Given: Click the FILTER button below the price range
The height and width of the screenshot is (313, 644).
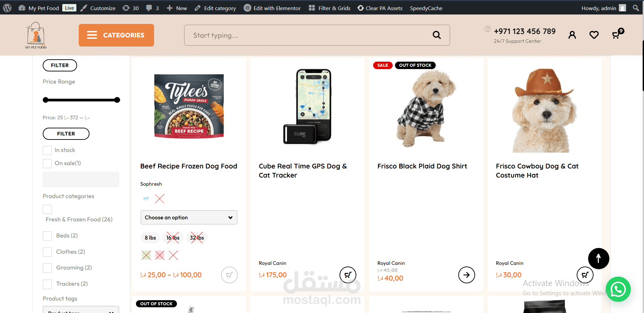Looking at the screenshot, I should [66, 134].
